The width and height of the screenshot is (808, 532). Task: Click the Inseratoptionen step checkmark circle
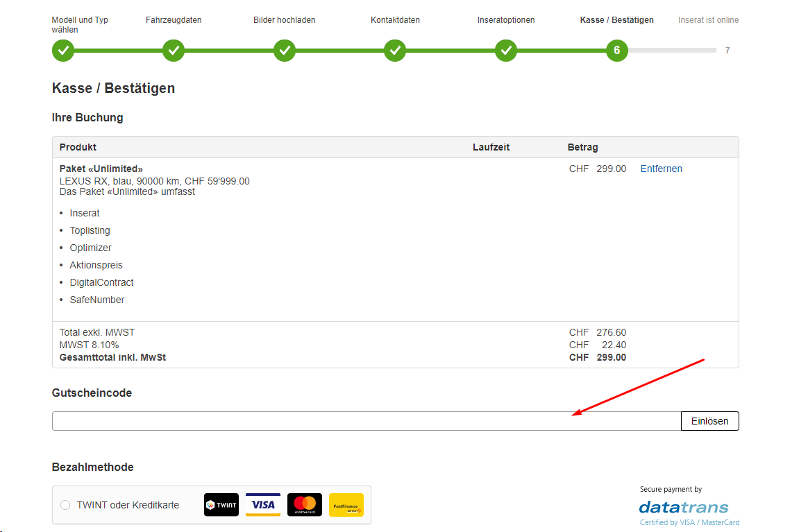coord(506,51)
